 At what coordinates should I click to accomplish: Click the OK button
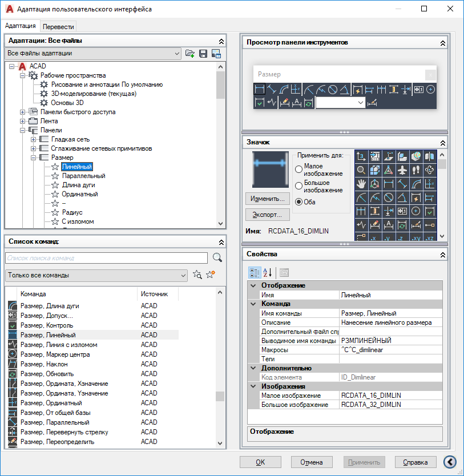pos(260,462)
